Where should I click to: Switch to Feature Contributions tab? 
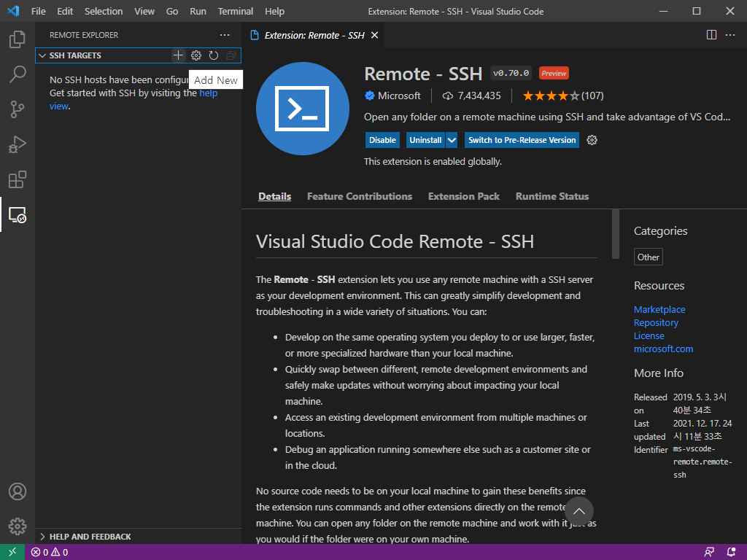[x=360, y=196]
